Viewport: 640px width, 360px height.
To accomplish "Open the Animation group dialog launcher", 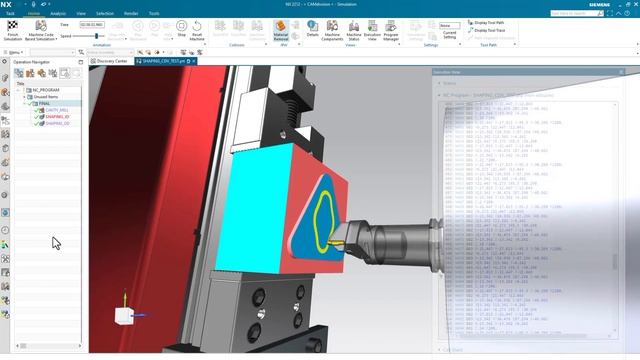I will pyautogui.click(x=204, y=44).
